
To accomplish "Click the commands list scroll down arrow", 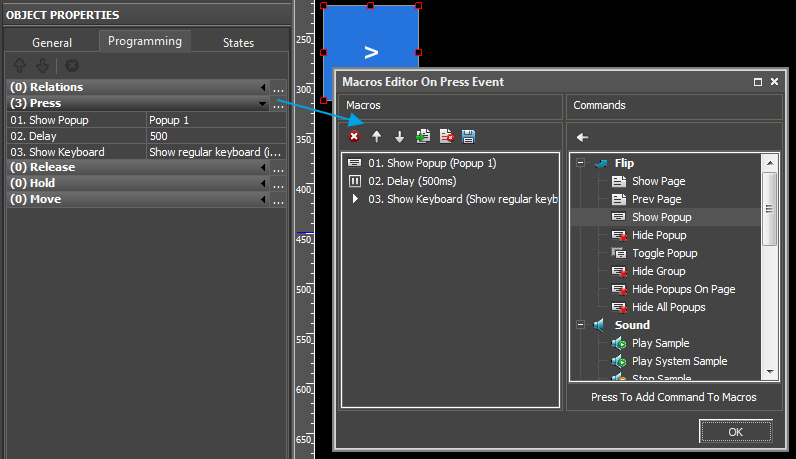I will [x=770, y=372].
